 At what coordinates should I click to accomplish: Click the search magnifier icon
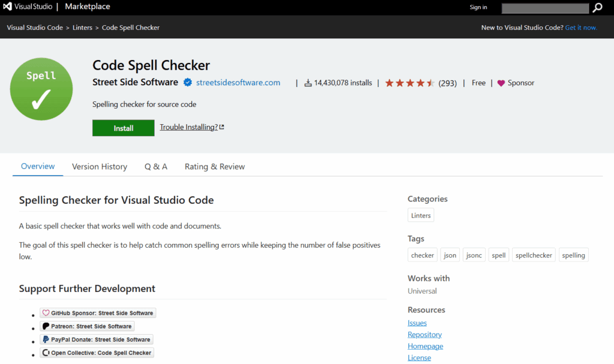598,7
